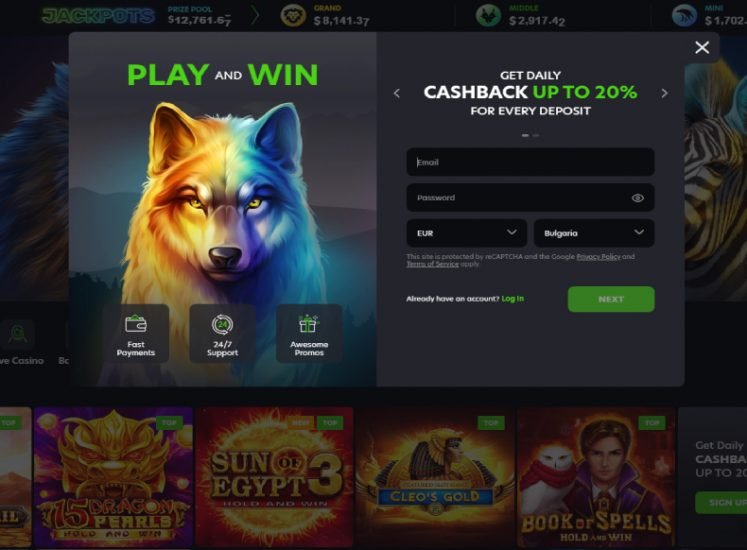Viewport: 747px width, 550px height.
Task: Click the Live Casino category icon
Action: coord(18,334)
